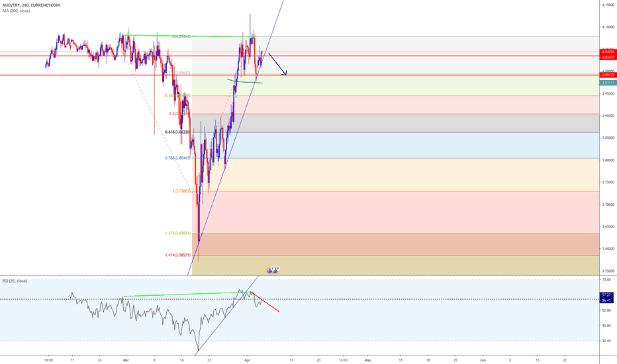Open the economic events marker icons
This screenshot has height=364, width=617.
pos(273,269)
